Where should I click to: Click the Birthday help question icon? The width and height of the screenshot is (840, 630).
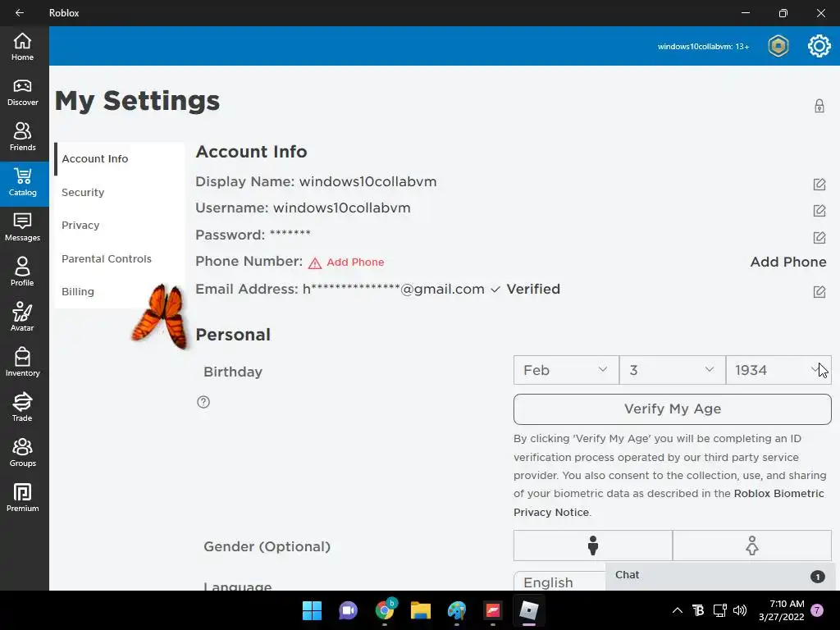pos(203,402)
